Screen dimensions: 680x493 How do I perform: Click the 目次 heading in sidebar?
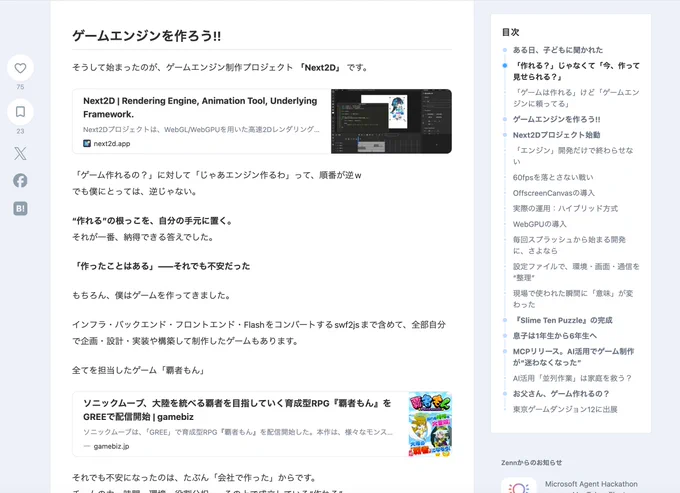[x=510, y=32]
